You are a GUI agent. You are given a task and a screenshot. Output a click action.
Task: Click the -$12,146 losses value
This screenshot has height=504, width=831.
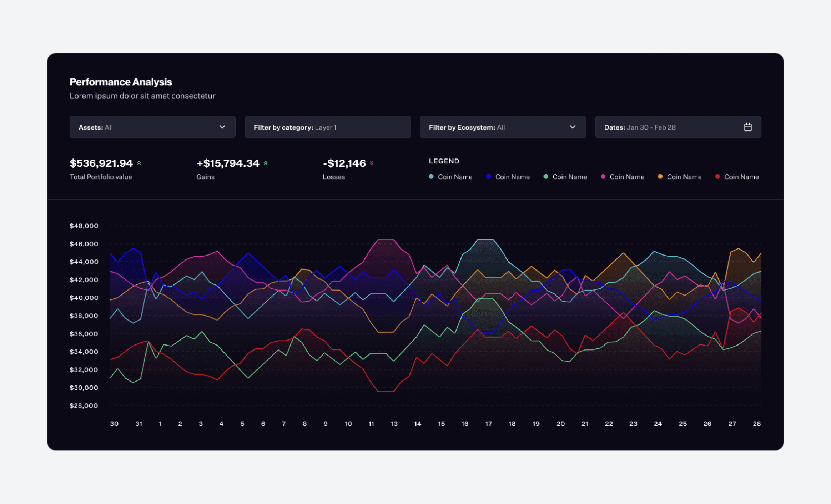(x=344, y=163)
